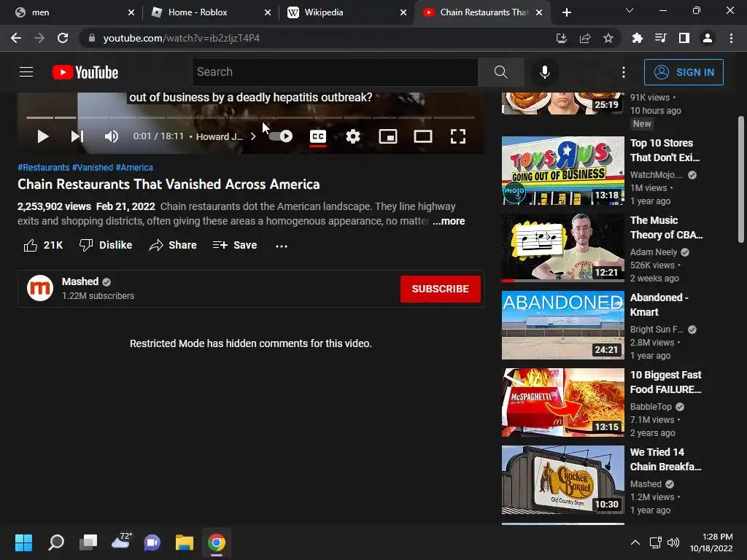
Task: Open Toys R Us video thumbnail
Action: coord(562,171)
